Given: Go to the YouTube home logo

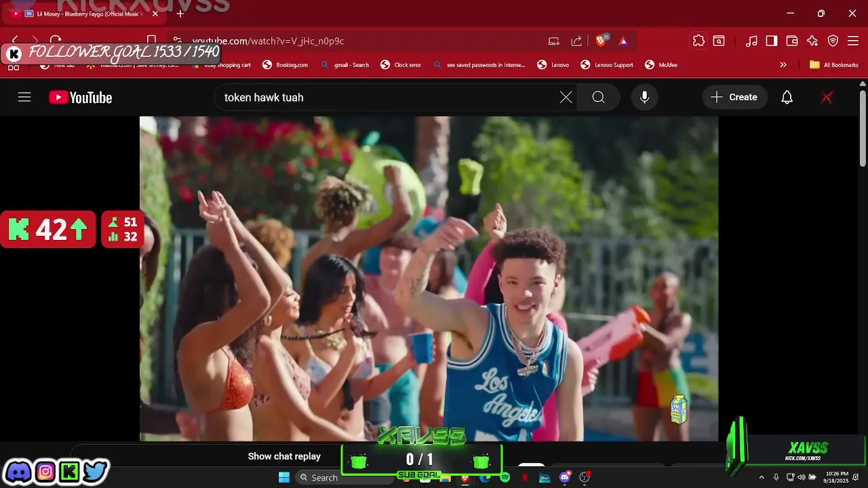Looking at the screenshot, I should pyautogui.click(x=80, y=98).
